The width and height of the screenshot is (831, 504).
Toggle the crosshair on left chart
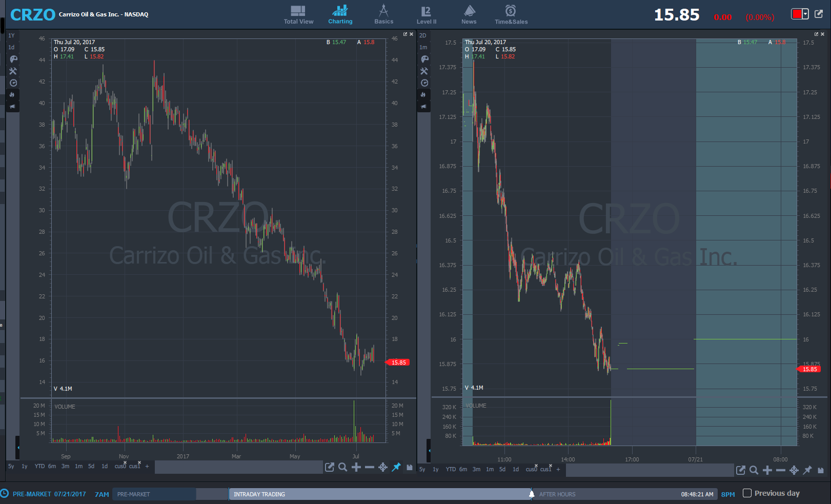383,467
